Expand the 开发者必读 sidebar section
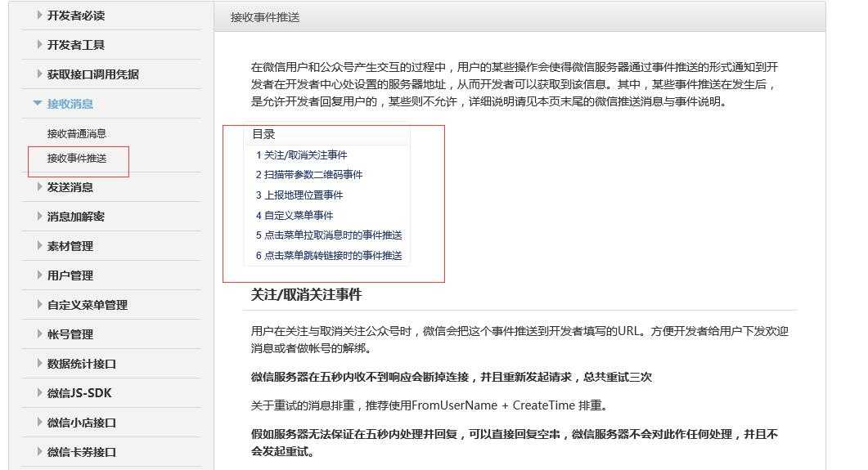 click(75, 16)
